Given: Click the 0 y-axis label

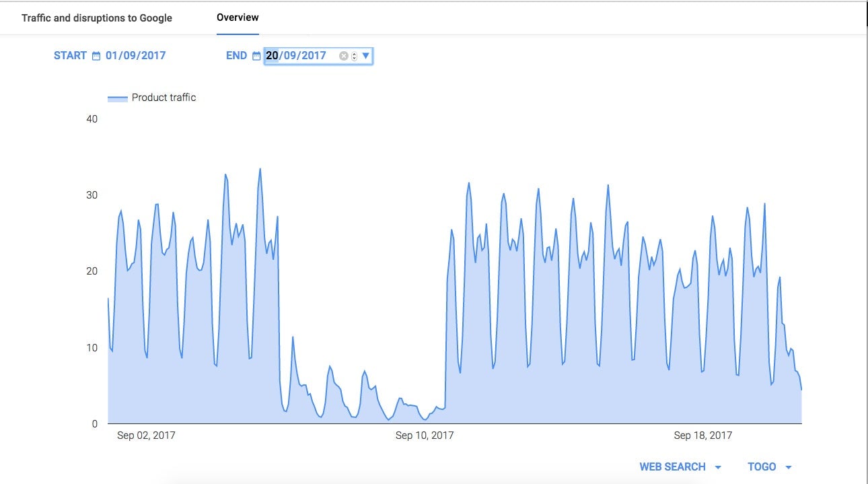Looking at the screenshot, I should pos(95,424).
